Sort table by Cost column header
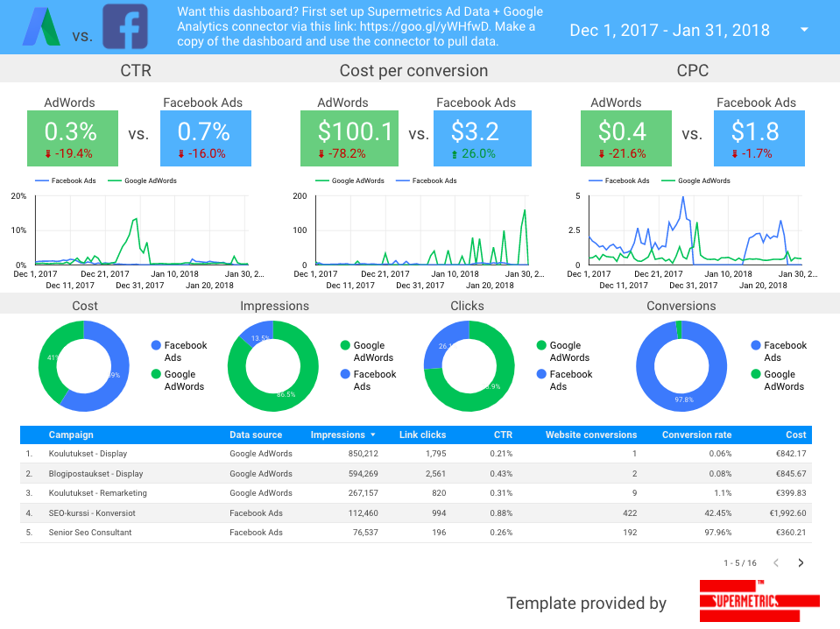 pyautogui.click(x=795, y=435)
